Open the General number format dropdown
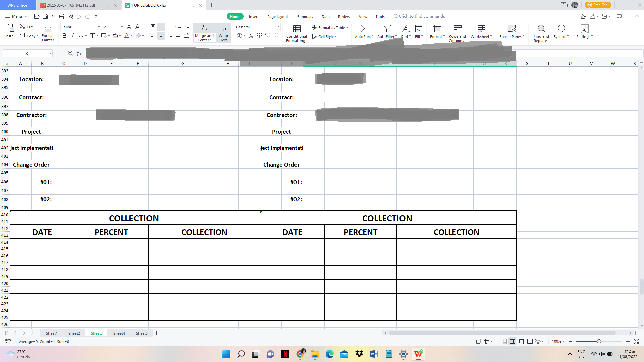This screenshot has width=644, height=362. (278, 27)
